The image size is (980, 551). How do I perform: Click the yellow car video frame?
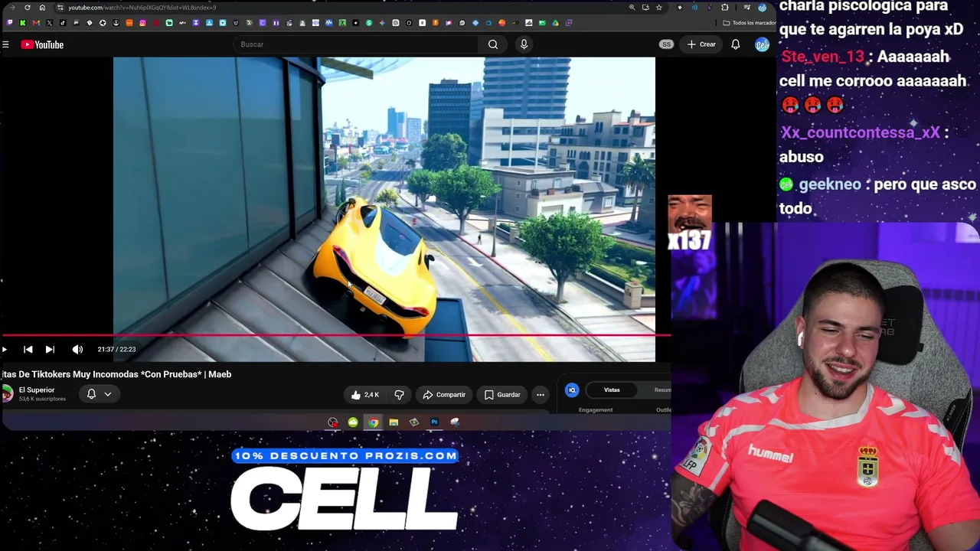tap(384, 209)
